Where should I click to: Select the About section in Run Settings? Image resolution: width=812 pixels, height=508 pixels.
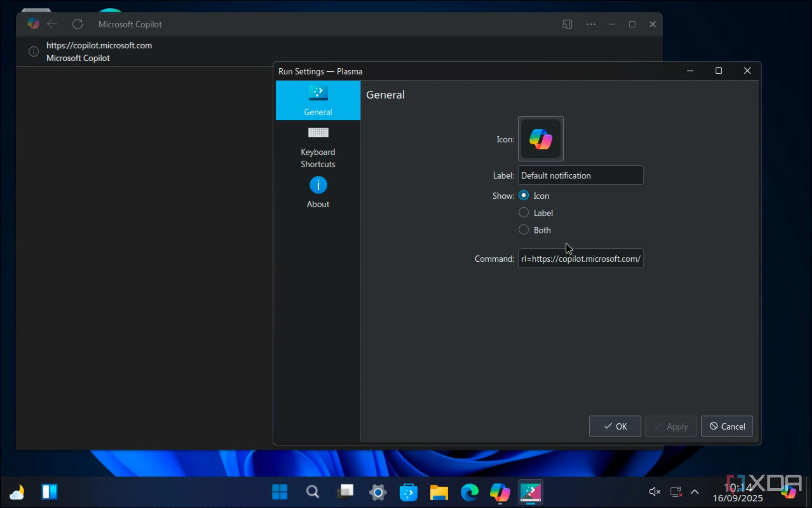pyautogui.click(x=318, y=191)
